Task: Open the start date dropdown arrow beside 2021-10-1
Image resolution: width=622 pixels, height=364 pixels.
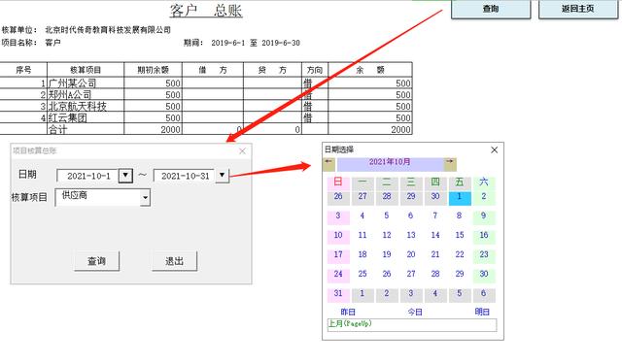Action: [125, 175]
